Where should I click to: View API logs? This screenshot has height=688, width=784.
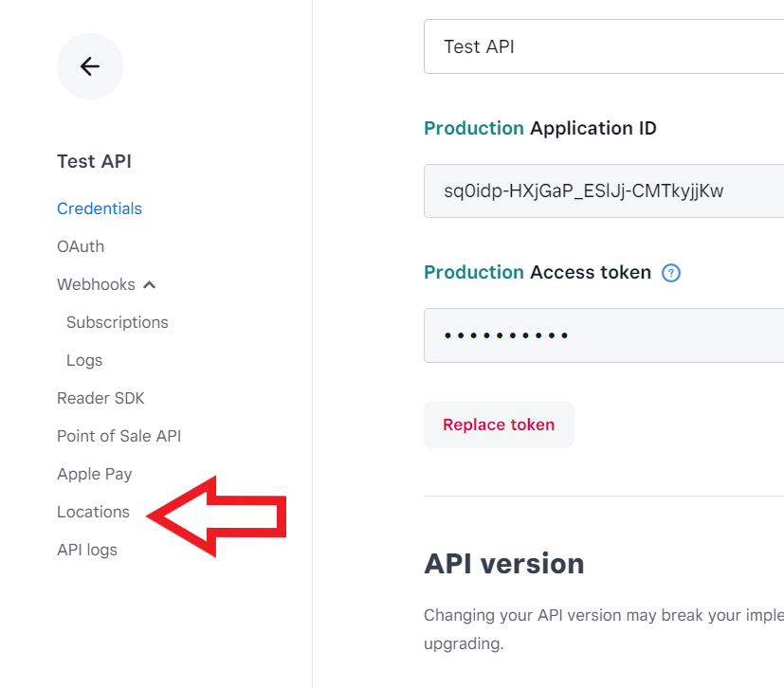click(87, 550)
